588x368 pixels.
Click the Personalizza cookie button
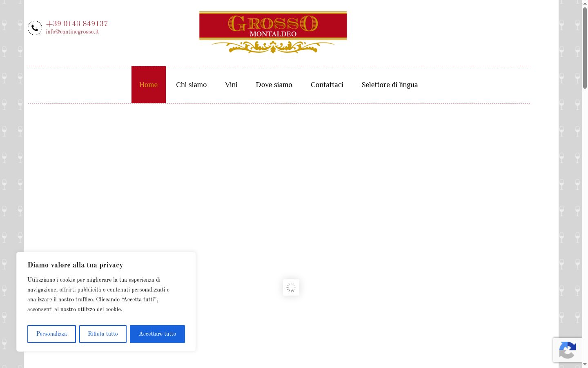[51, 334]
